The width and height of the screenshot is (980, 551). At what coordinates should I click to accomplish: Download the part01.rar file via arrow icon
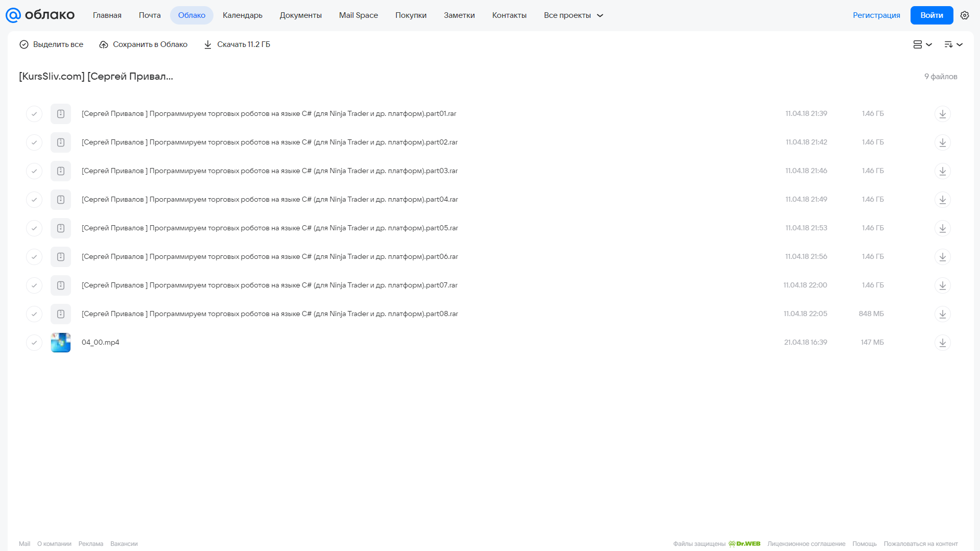(943, 114)
